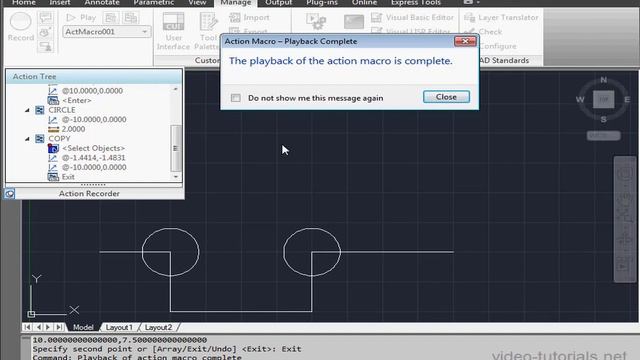Switch to the Layout1 tab
The image size is (640, 360).
[119, 327]
